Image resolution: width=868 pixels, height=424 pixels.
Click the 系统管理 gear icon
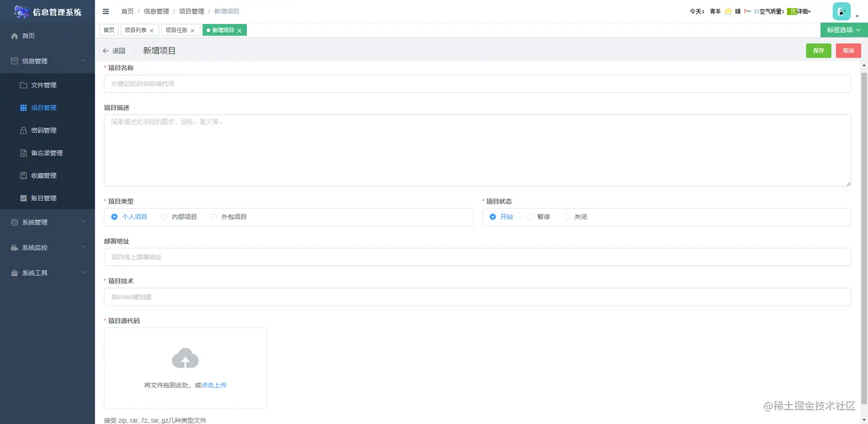click(x=15, y=222)
